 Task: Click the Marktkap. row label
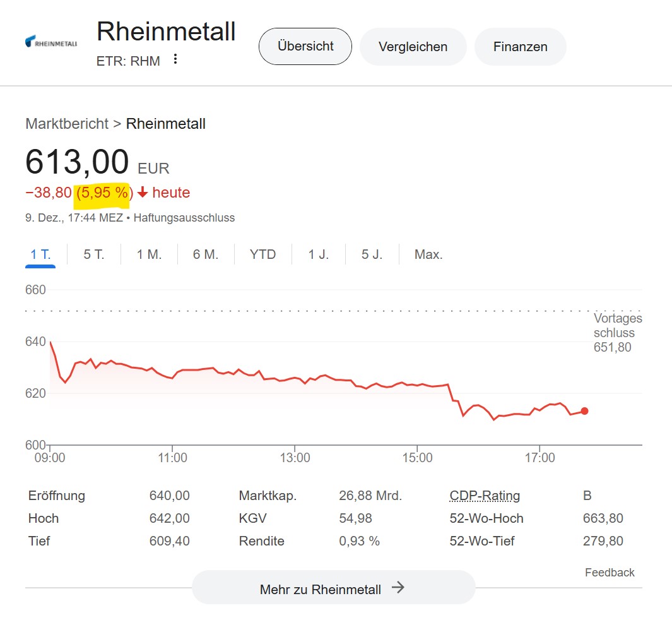pos(268,496)
